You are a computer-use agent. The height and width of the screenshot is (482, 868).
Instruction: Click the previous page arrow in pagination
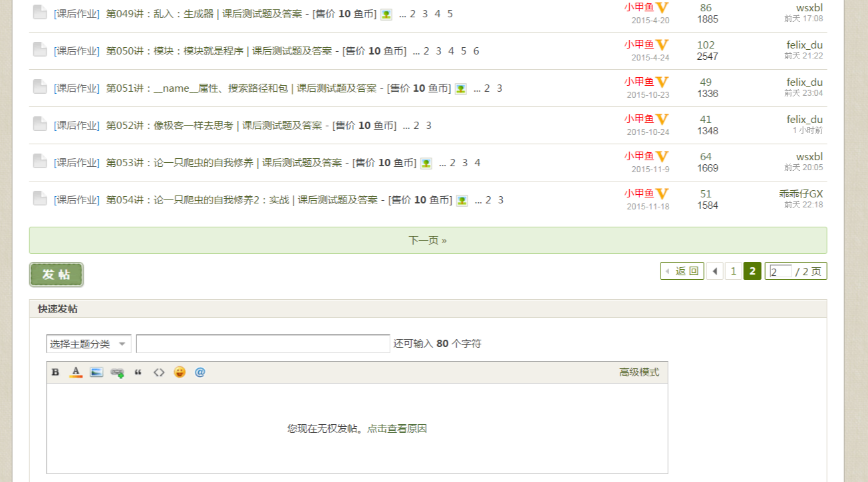[x=714, y=271]
